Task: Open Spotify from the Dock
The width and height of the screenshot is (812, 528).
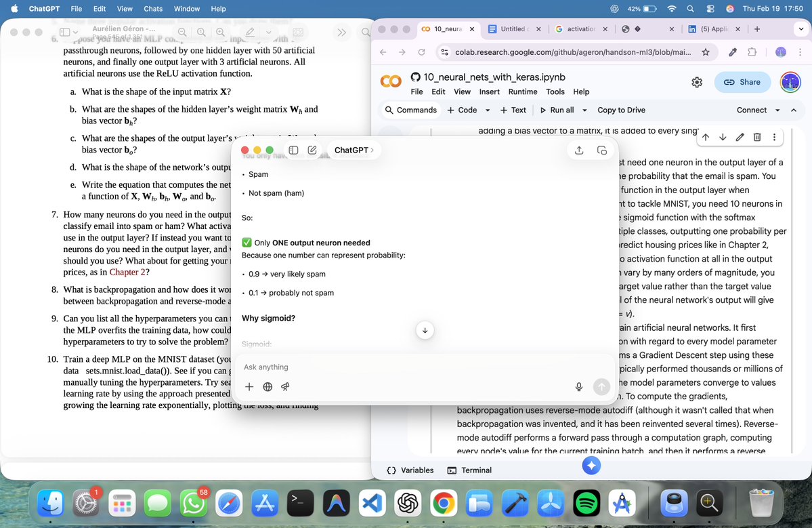Action: [x=586, y=503]
